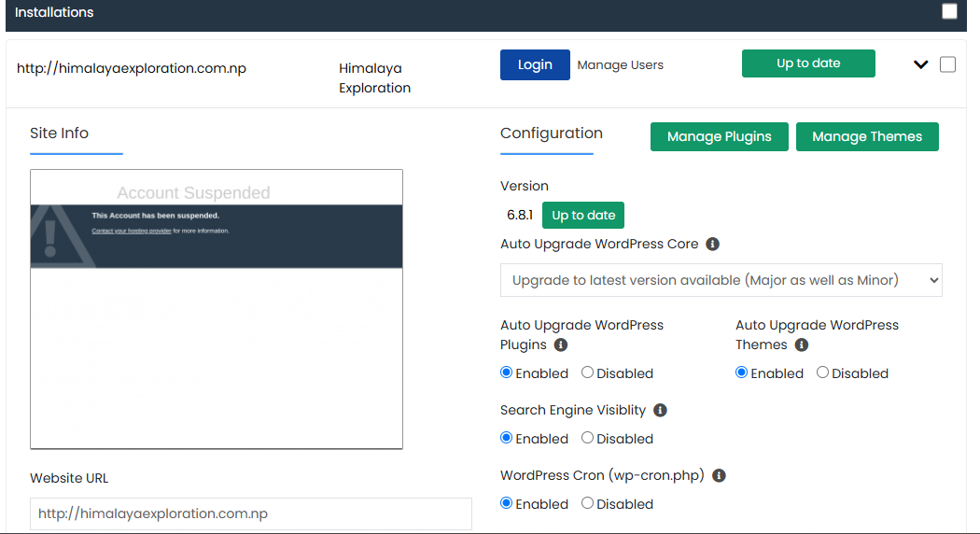Choose Enabled for WordPress Cron
The width and height of the screenshot is (980, 534).
click(506, 503)
